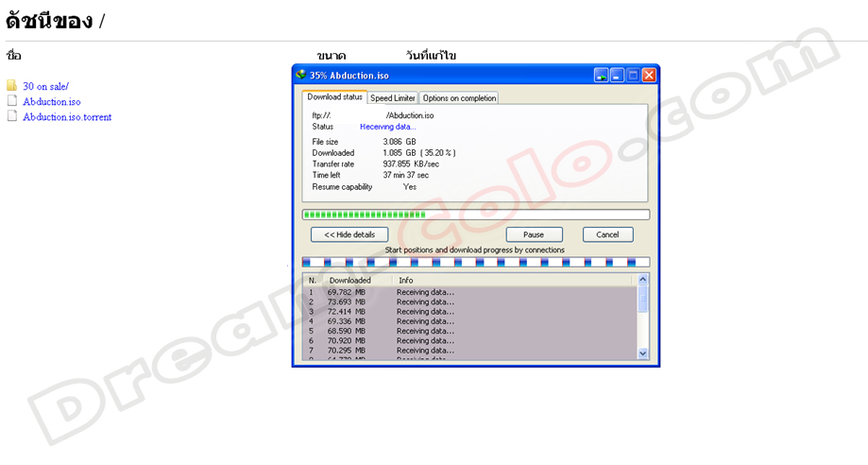
Task: Open the Abduction.iso.torrent file link
Action: pyautogui.click(x=67, y=117)
